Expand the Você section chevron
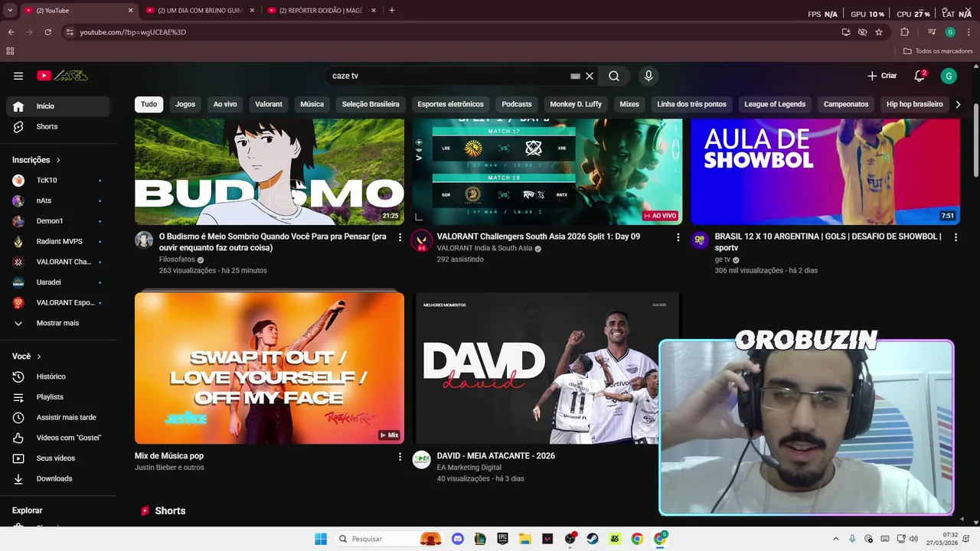Screen dimensions: 980x551 coord(39,357)
